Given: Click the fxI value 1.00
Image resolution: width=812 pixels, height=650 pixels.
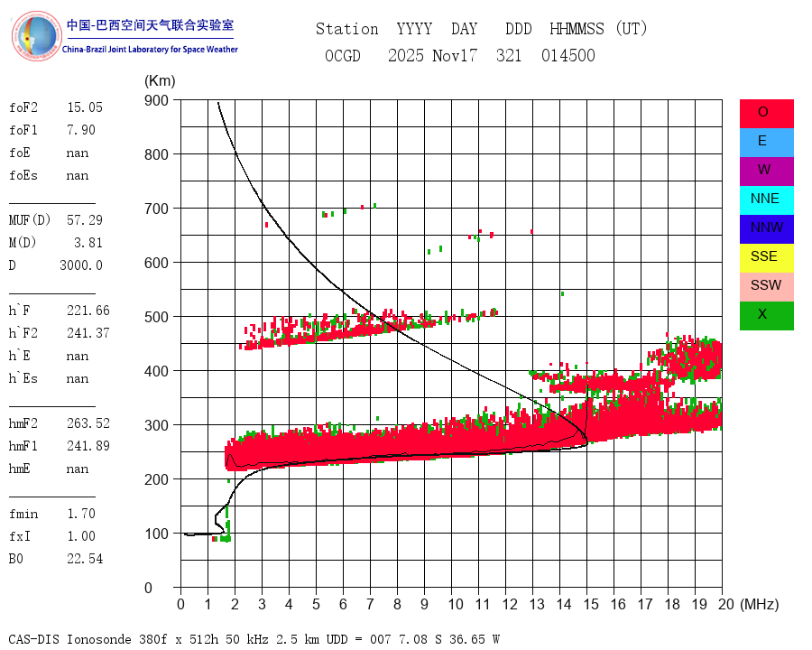Looking at the screenshot, I should [x=81, y=536].
